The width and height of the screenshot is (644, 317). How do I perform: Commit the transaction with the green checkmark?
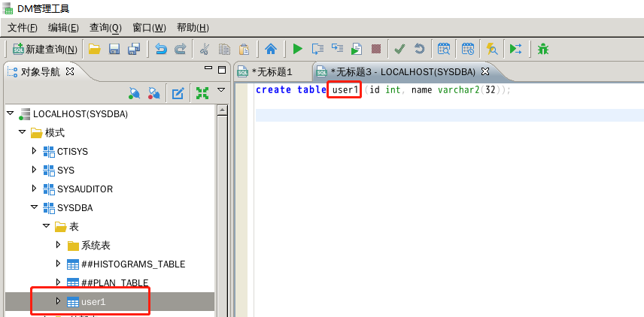coord(399,50)
